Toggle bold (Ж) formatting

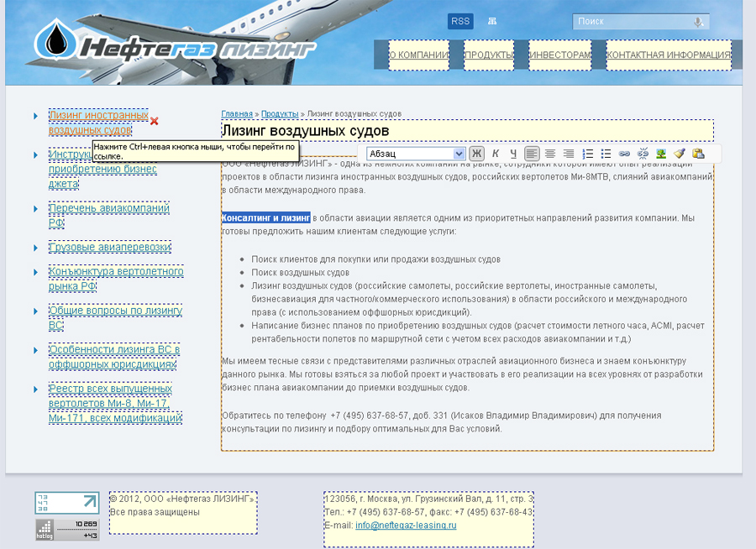(x=476, y=154)
